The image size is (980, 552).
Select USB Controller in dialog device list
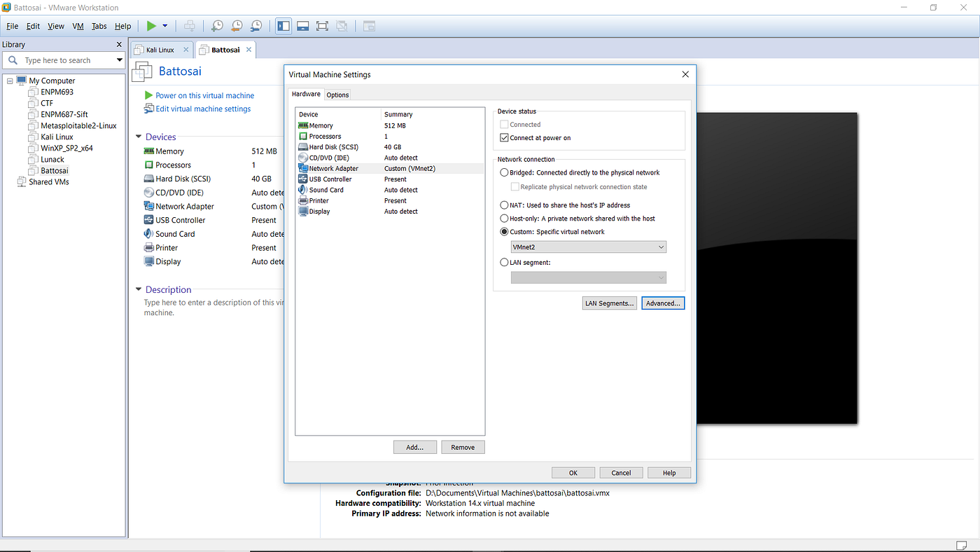390,179
